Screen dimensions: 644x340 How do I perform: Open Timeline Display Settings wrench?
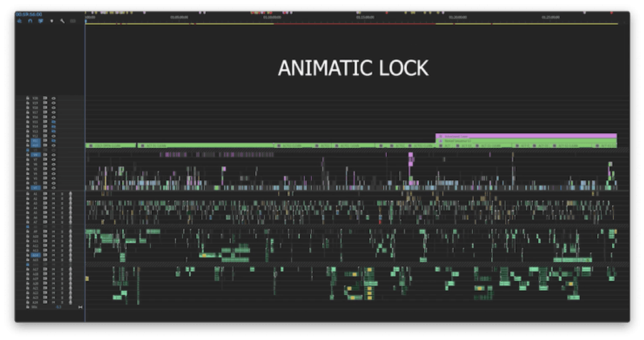[62, 21]
